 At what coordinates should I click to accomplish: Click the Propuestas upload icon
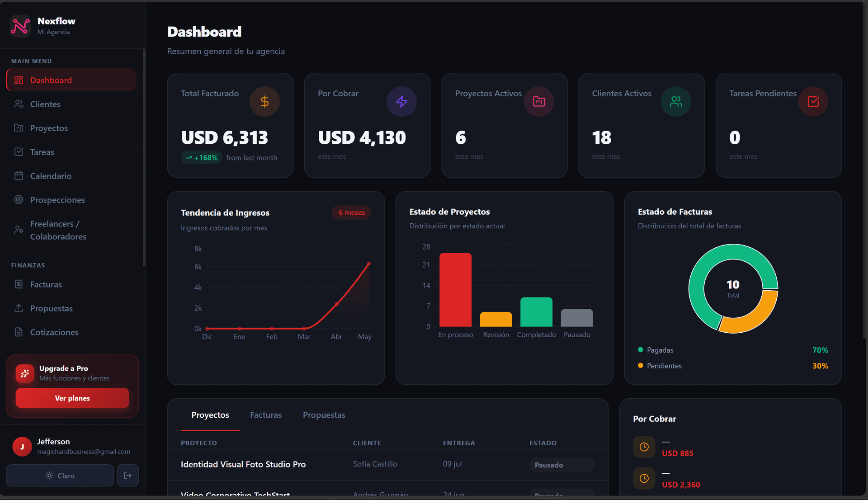(19, 308)
